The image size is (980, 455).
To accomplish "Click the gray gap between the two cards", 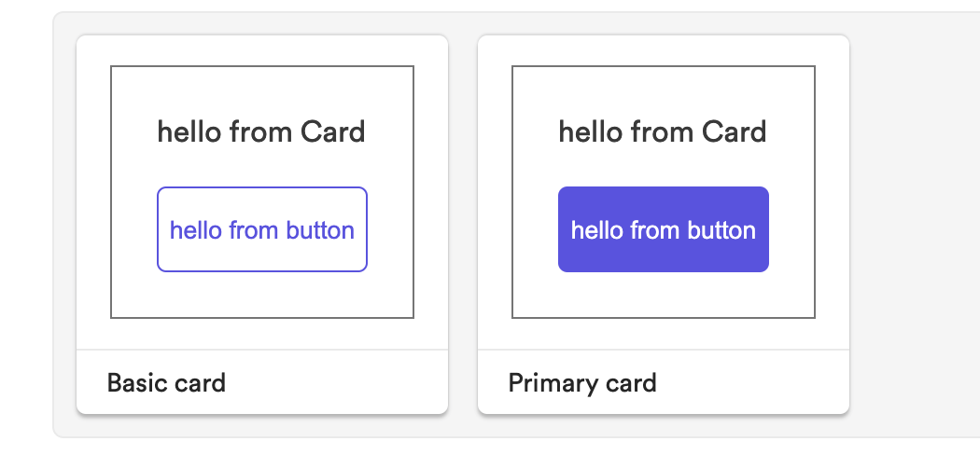I will click(463, 224).
